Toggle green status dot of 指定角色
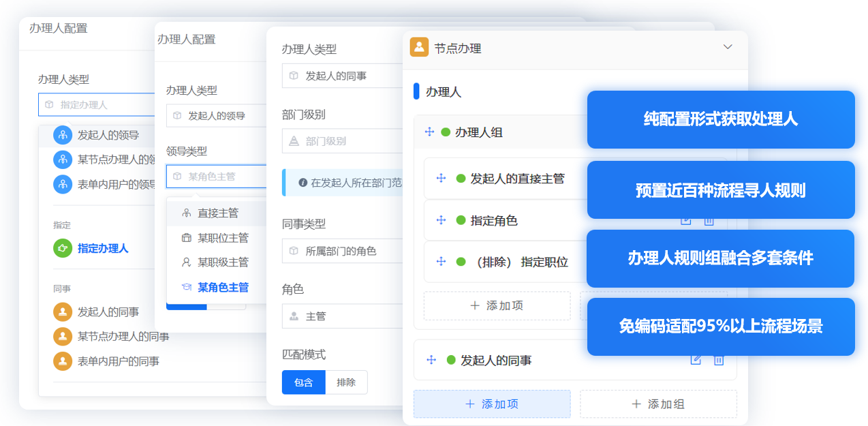 click(x=461, y=220)
